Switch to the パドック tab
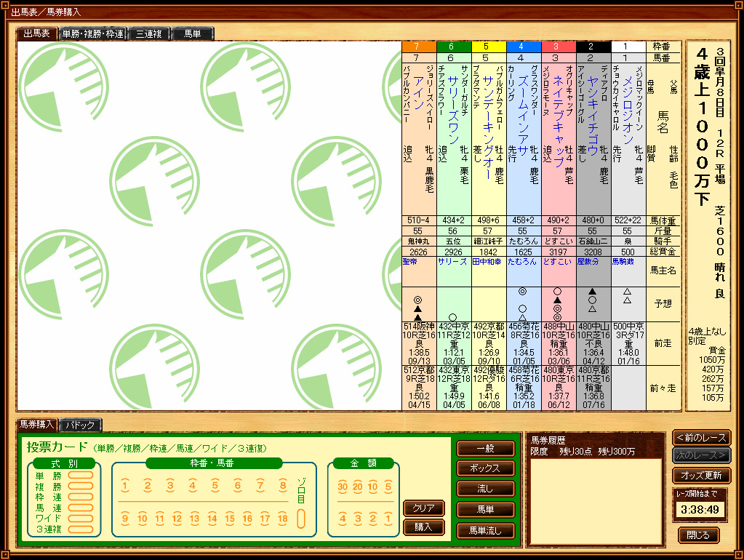 80,425
